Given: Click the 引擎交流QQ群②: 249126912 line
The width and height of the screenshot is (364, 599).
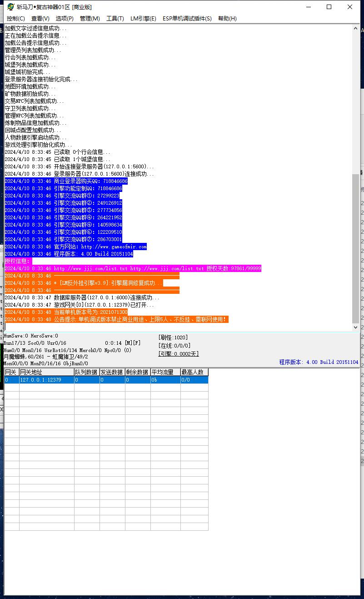Looking at the screenshot, I should [64, 203].
